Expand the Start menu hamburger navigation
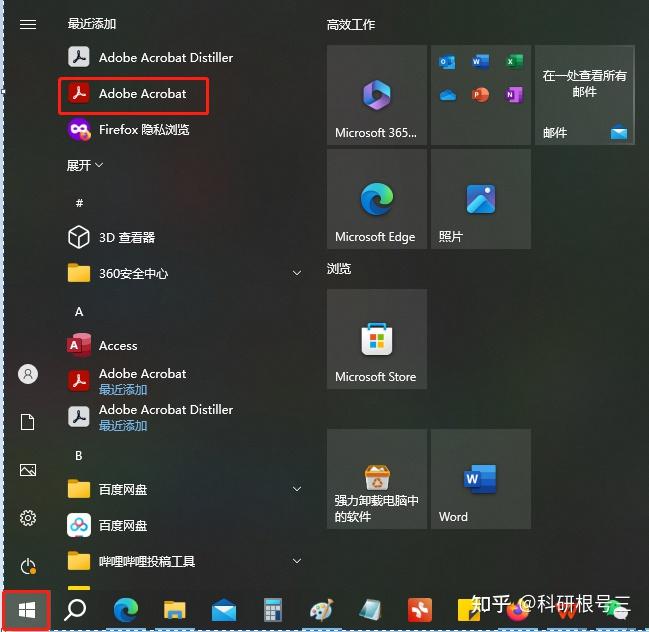The height and width of the screenshot is (632, 649). [x=28, y=24]
